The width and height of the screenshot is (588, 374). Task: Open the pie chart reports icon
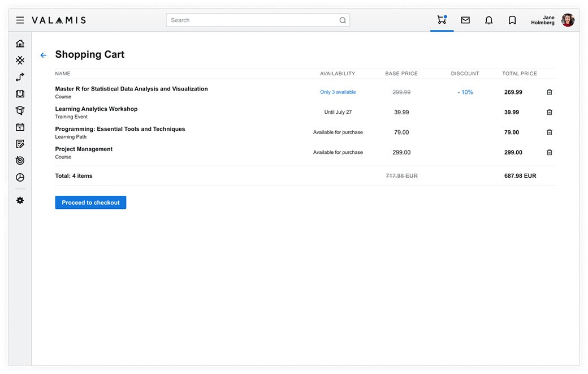pyautogui.click(x=20, y=177)
